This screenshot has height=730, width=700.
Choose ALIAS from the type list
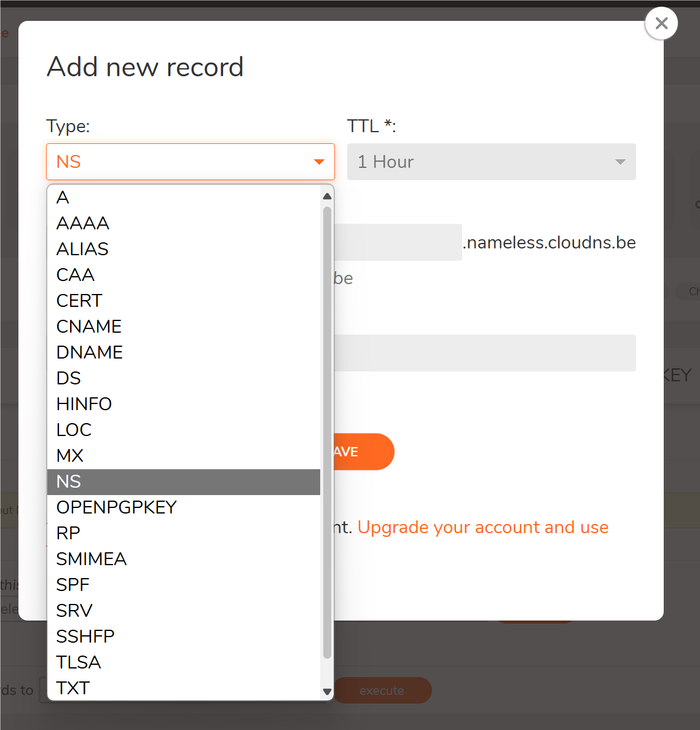coord(184,249)
